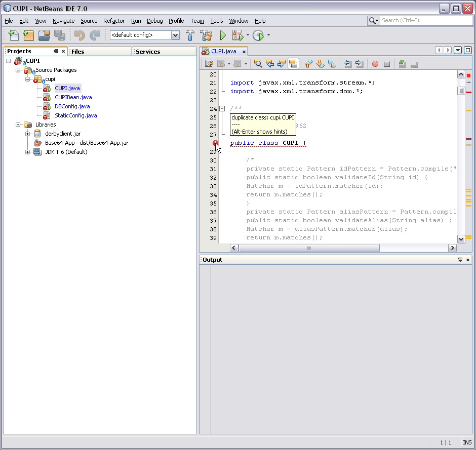Click the Clean and Build broom icon
The width and height of the screenshot is (476, 450).
point(207,35)
